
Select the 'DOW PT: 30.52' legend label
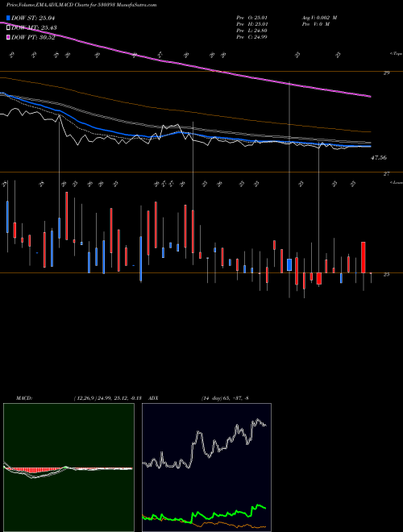pyautogui.click(x=33, y=37)
